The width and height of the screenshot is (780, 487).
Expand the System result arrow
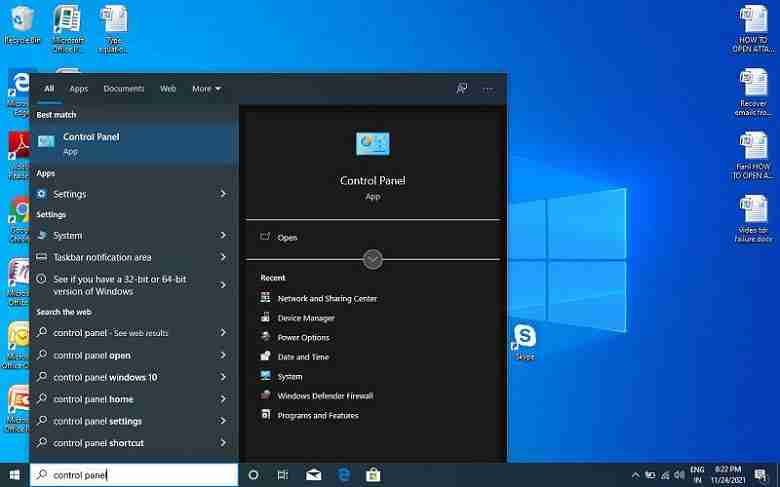point(223,235)
